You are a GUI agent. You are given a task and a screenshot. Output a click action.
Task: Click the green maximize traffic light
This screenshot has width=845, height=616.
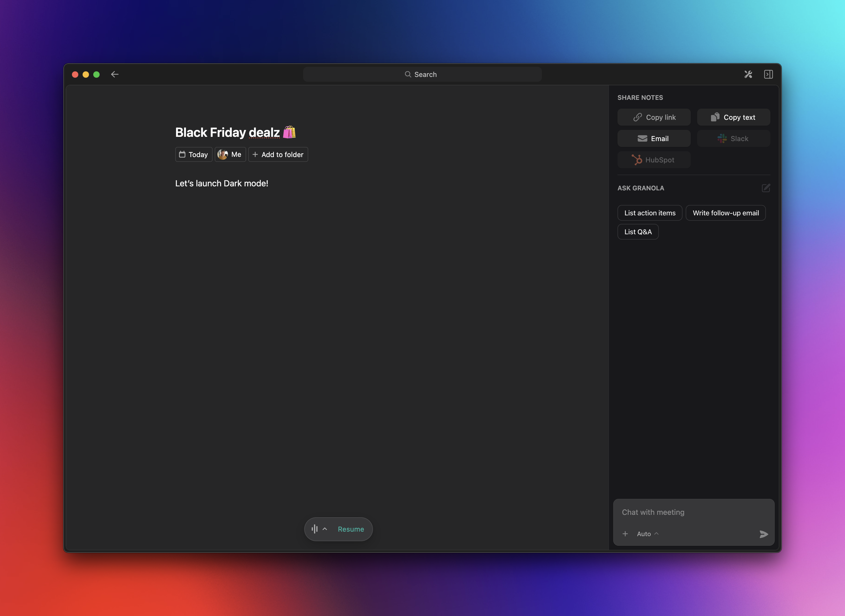tap(97, 74)
